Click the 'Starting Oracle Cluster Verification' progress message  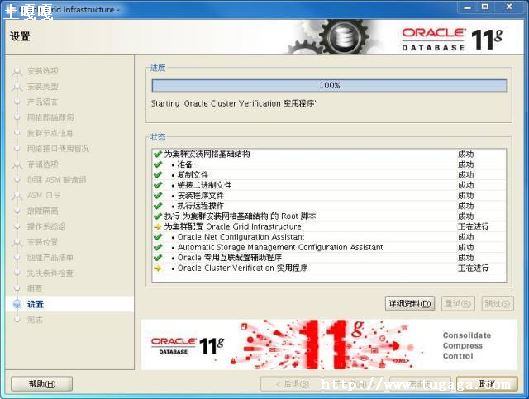point(233,104)
